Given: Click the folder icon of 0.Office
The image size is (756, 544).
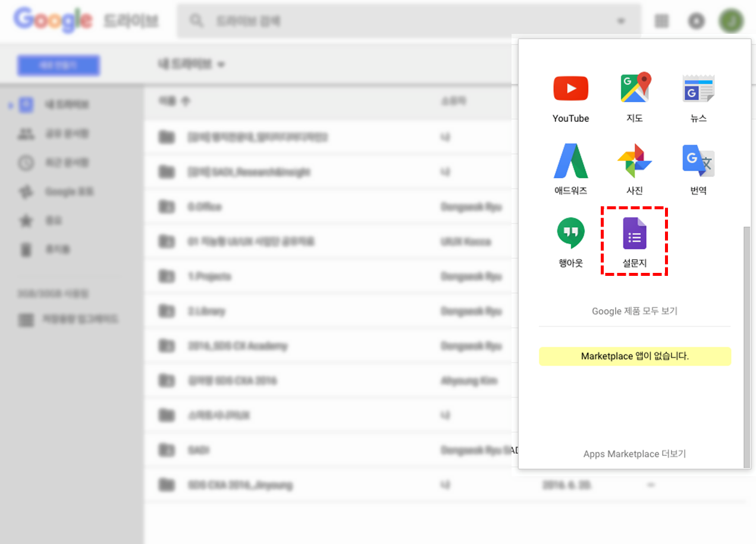Looking at the screenshot, I should (167, 207).
